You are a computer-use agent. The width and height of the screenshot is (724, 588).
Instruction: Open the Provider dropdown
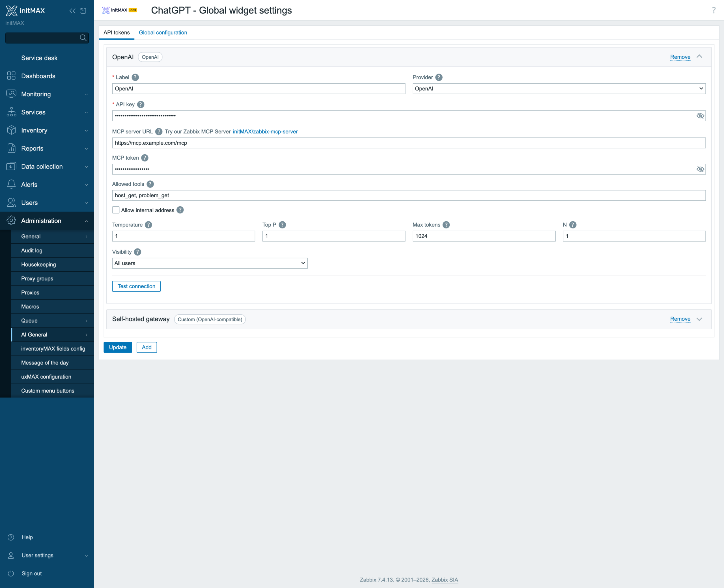coord(559,88)
